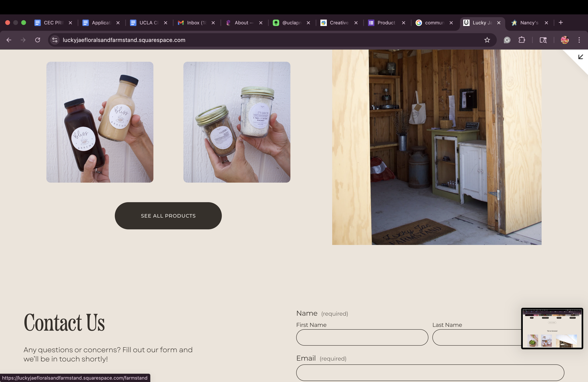Open the Chrome three-dot menu

point(579,40)
